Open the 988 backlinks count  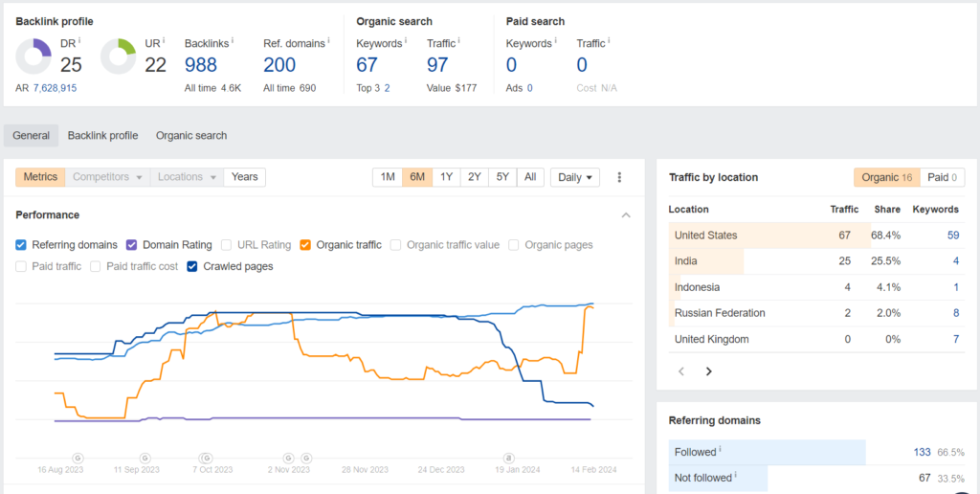point(201,65)
